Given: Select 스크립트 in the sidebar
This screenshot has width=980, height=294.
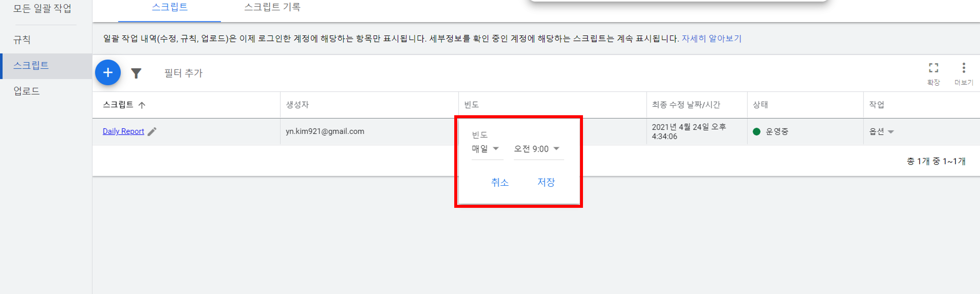Looking at the screenshot, I should pyautogui.click(x=46, y=65).
